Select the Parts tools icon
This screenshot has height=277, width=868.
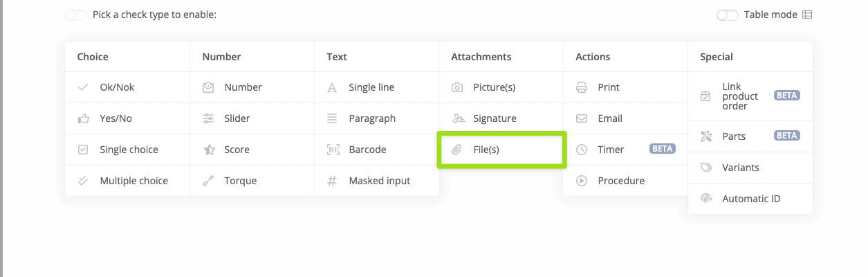[706, 136]
